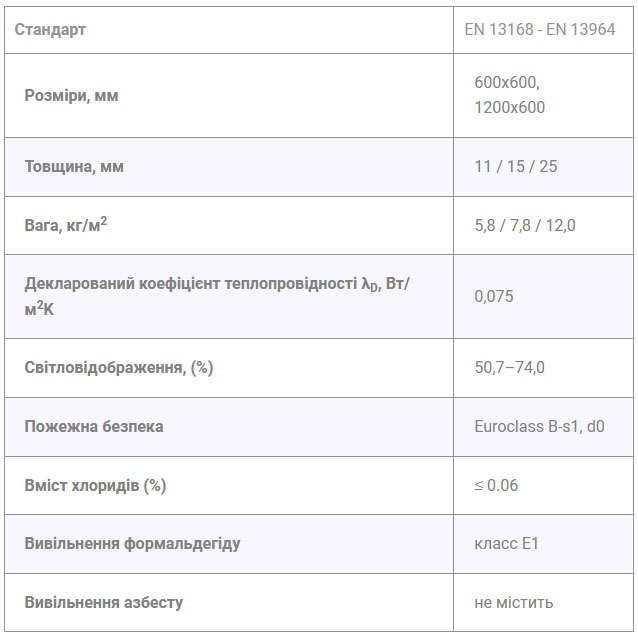Click the 'Пожежна безпека' row label

[x=94, y=426]
